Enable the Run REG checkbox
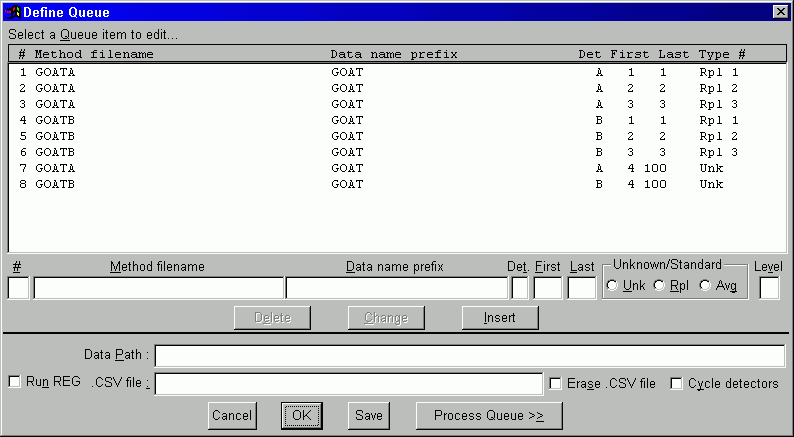 click(14, 382)
